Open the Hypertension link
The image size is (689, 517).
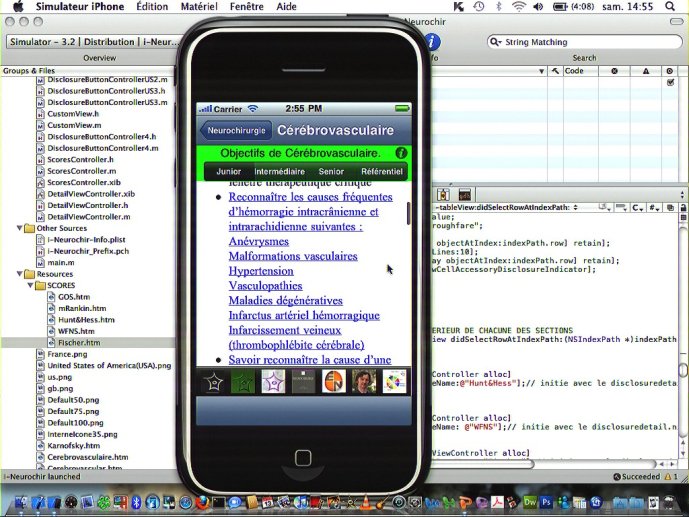pos(261,271)
